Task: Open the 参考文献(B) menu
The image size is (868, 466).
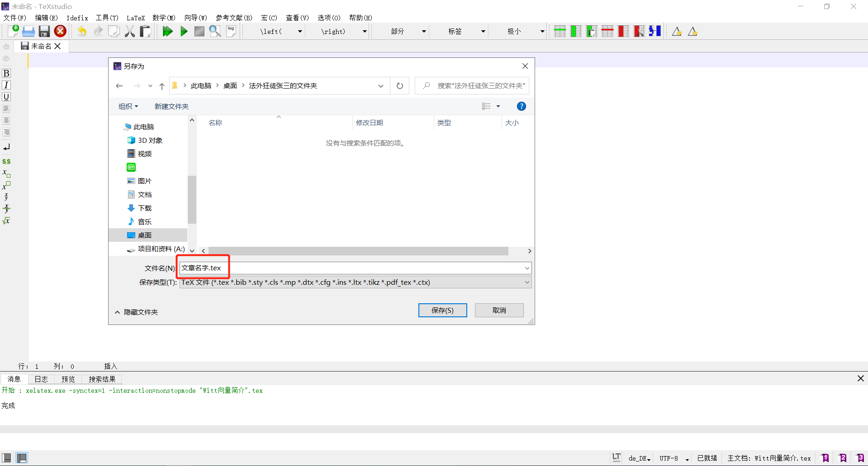Action: [x=234, y=18]
